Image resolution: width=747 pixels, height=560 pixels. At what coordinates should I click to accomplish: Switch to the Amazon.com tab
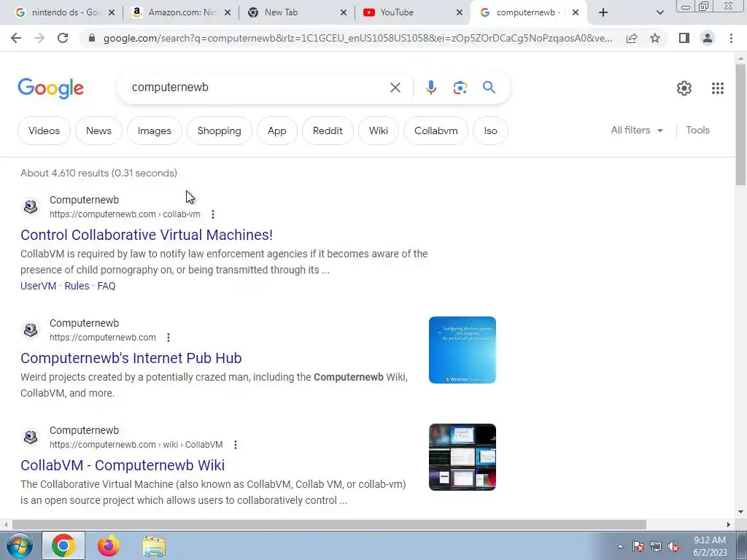click(182, 12)
